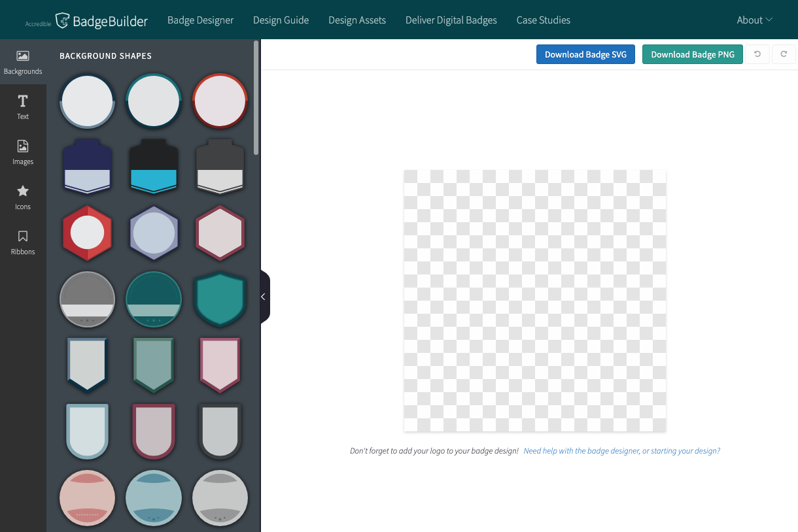Select the green pennant background shape
Viewport: 798px width, 532px height.
tap(154, 365)
